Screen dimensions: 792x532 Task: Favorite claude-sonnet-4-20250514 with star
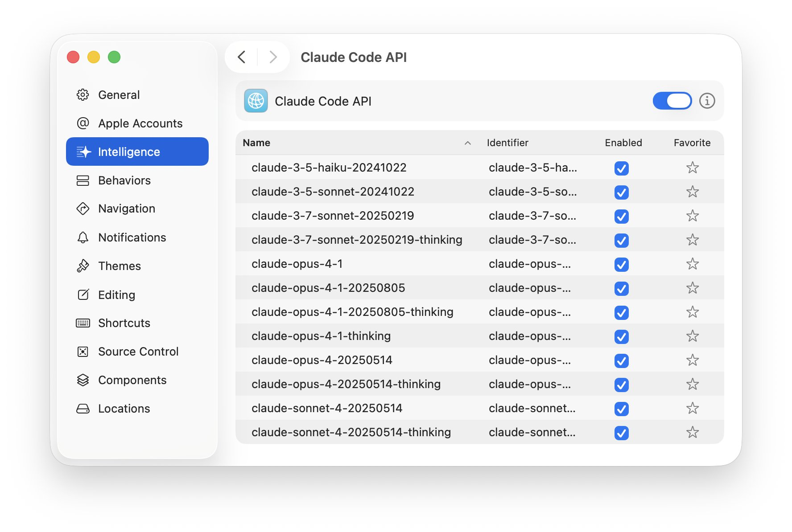pos(693,408)
